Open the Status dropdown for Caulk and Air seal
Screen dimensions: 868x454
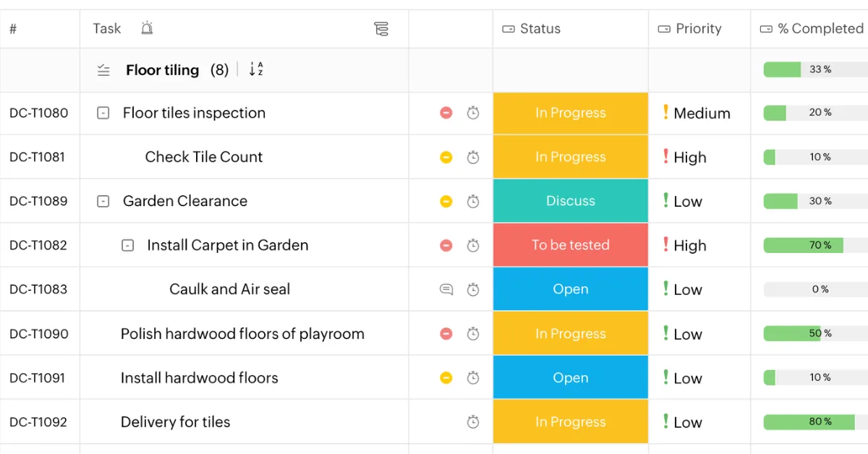[x=570, y=289]
